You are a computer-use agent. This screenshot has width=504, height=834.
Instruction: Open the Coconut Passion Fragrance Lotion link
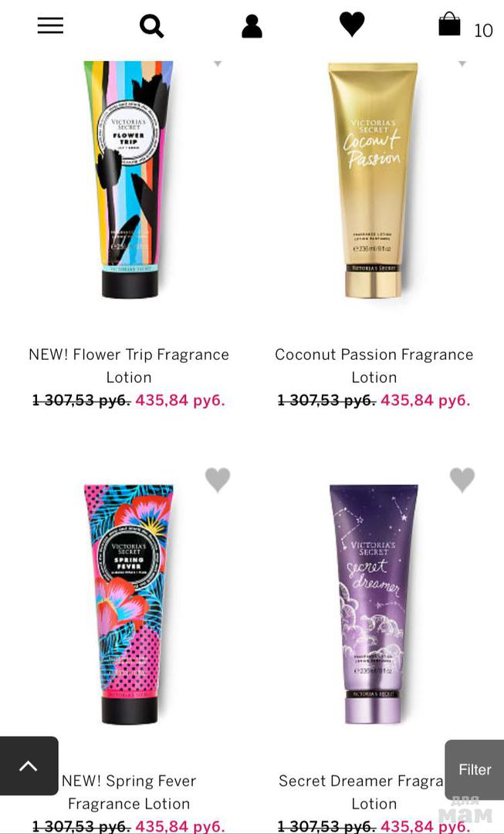[374, 366]
